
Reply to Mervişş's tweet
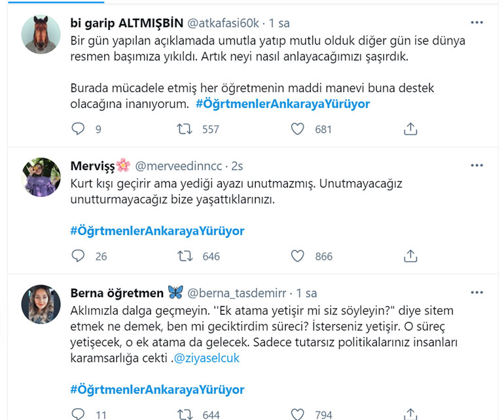click(x=78, y=256)
